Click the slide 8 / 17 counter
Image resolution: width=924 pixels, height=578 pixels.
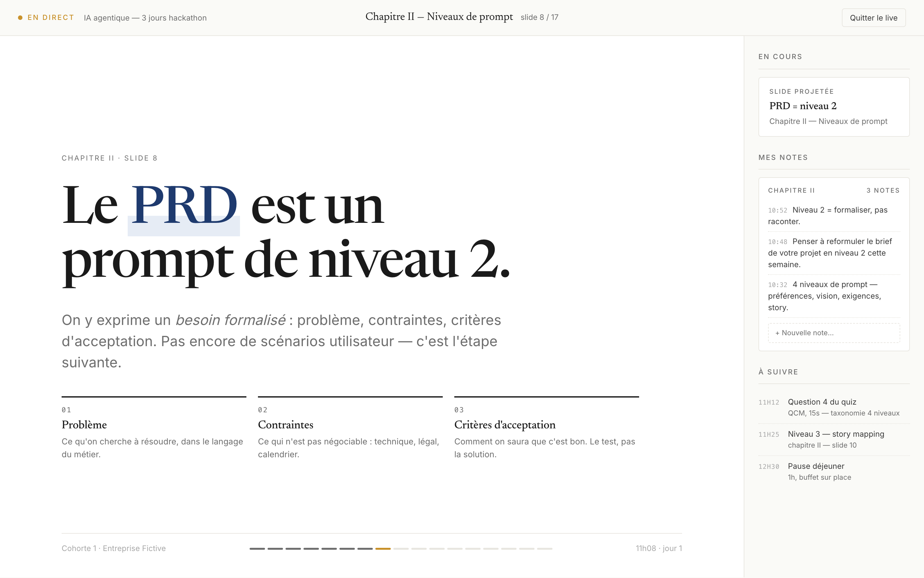tap(540, 17)
